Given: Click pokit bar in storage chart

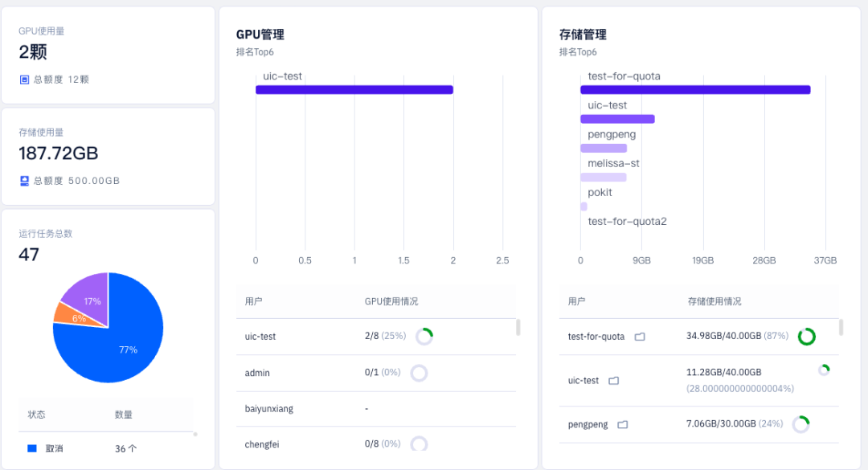Looking at the screenshot, I should (583, 206).
